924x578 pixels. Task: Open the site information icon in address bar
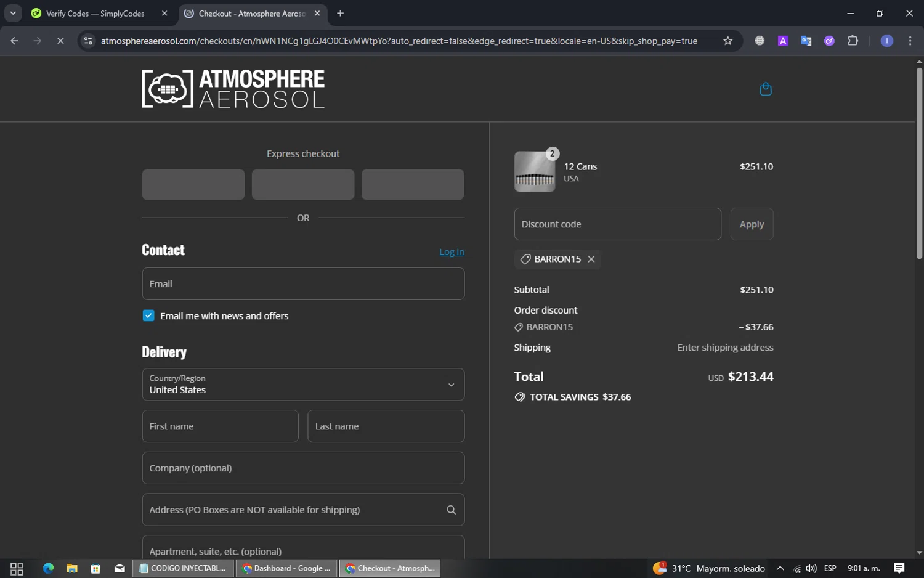[x=88, y=41]
